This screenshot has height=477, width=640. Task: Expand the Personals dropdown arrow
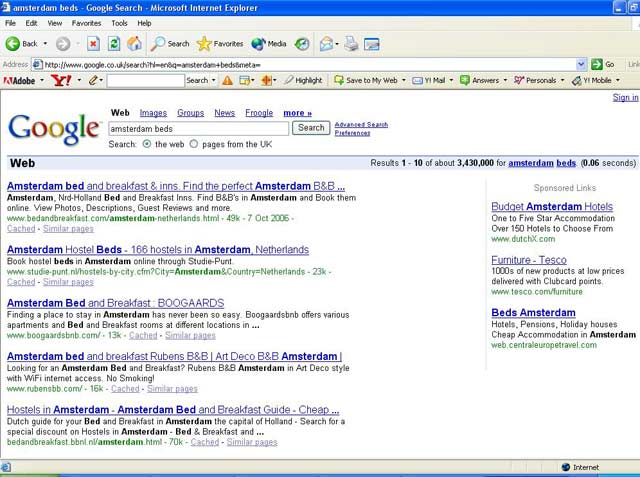pyautogui.click(x=562, y=80)
